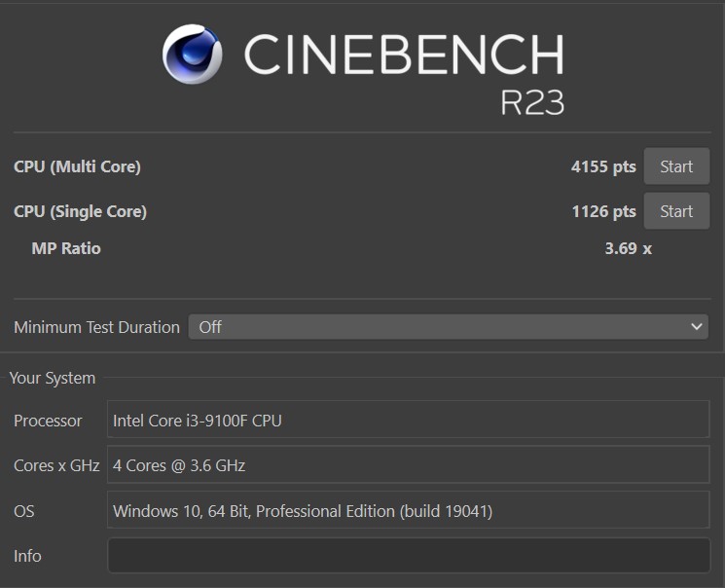The width and height of the screenshot is (725, 588).
Task: Click the Your System section heading
Action: click(x=53, y=378)
